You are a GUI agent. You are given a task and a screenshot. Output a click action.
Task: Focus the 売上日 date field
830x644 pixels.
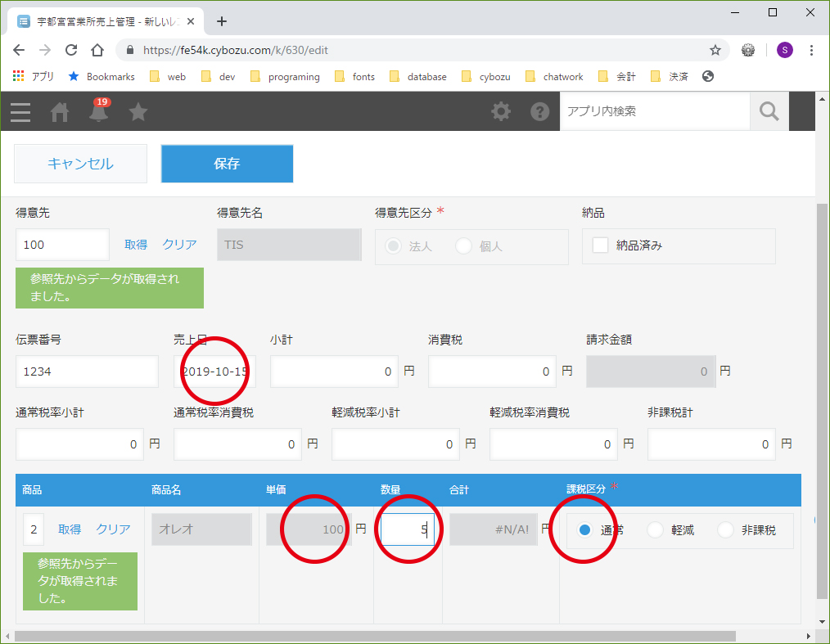[215, 372]
